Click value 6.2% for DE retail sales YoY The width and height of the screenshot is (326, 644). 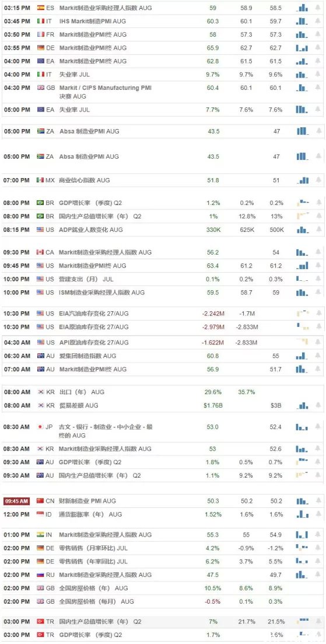[213, 562]
